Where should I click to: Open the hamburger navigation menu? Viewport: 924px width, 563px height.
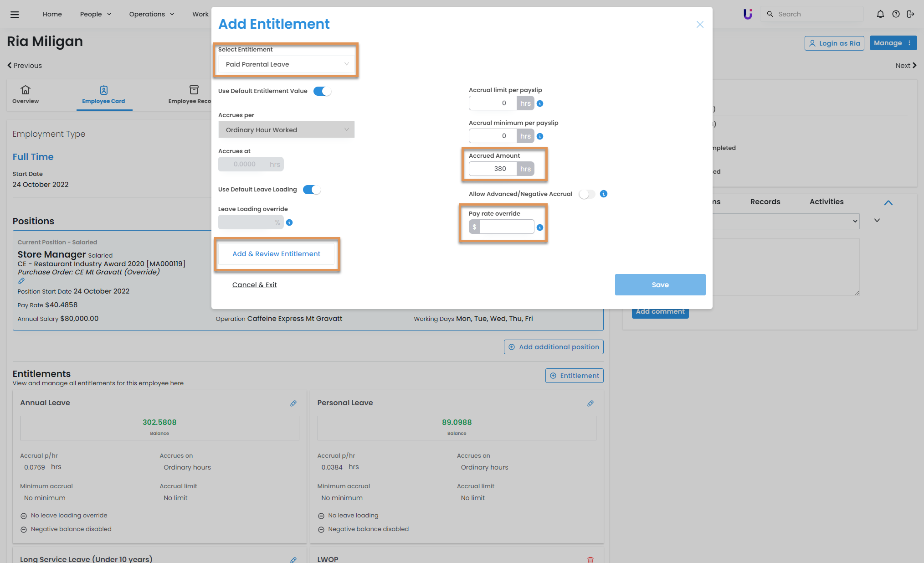coord(15,14)
